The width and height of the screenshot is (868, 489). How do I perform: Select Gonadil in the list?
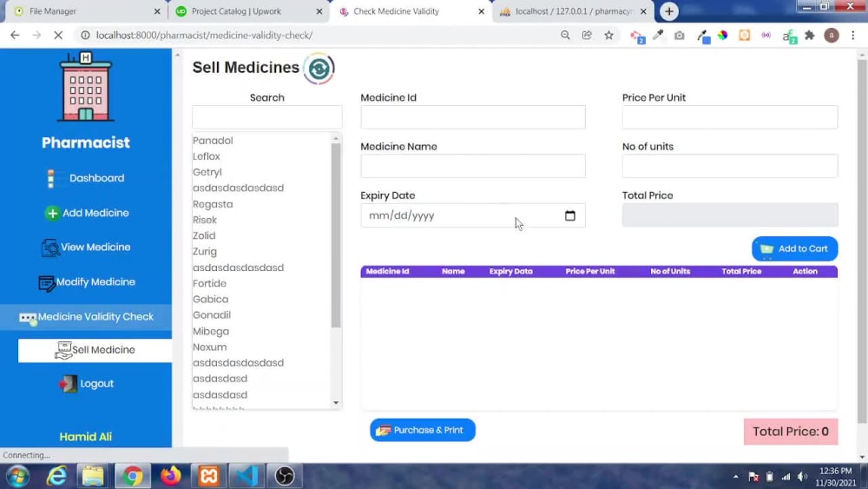pyautogui.click(x=212, y=314)
